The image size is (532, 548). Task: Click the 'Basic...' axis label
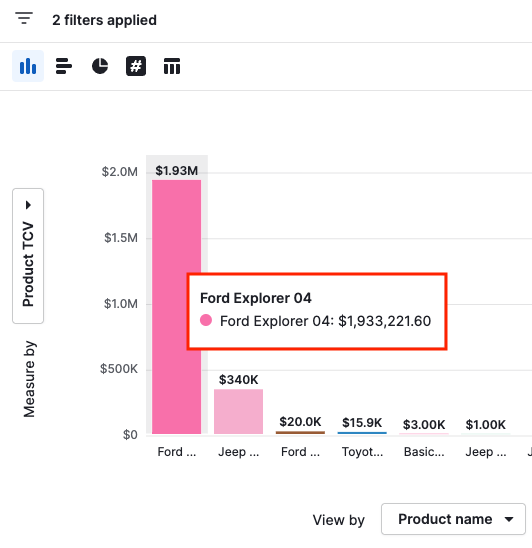pos(424,452)
